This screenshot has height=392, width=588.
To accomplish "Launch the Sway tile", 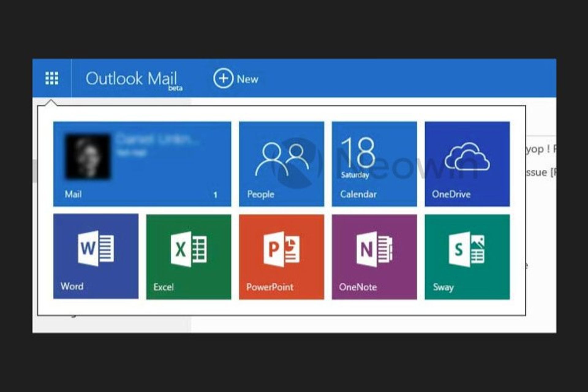I will (467, 257).
